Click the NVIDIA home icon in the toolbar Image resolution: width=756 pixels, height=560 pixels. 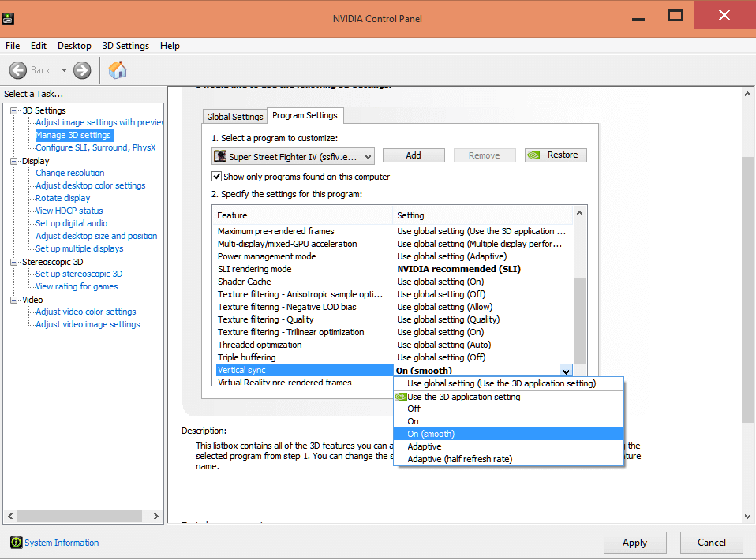[x=117, y=69]
